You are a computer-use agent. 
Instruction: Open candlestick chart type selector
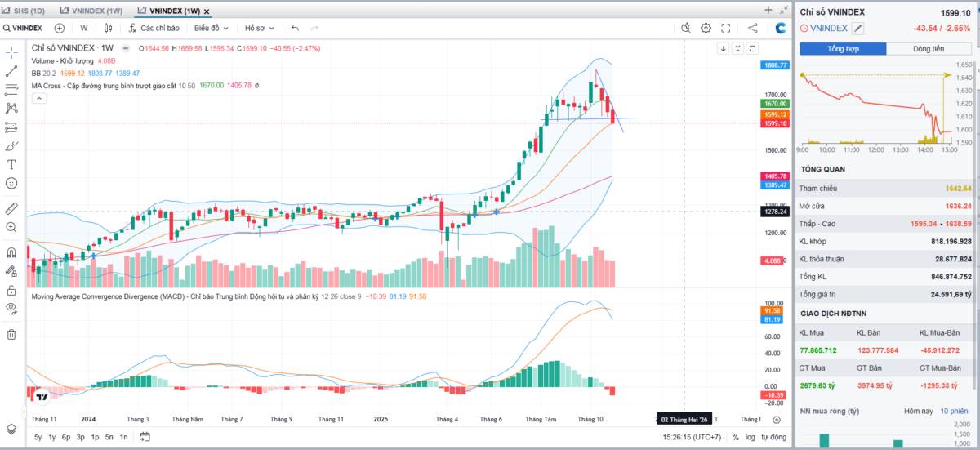tap(108, 28)
